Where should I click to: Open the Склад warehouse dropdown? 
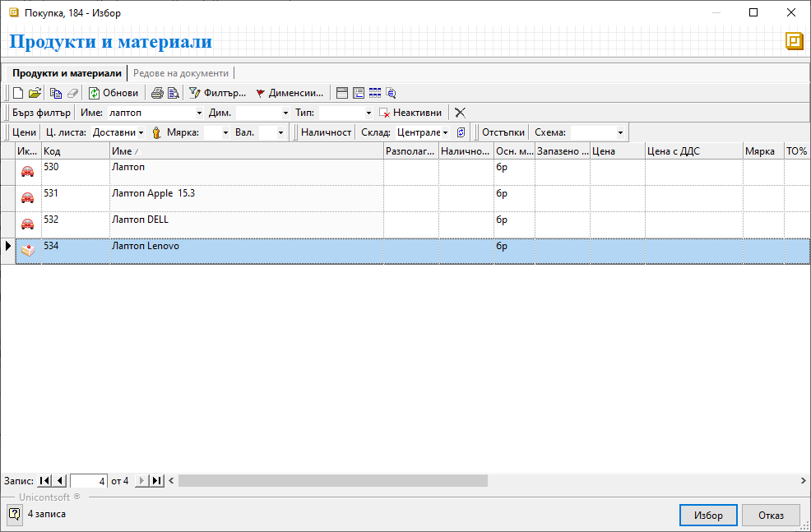click(445, 132)
